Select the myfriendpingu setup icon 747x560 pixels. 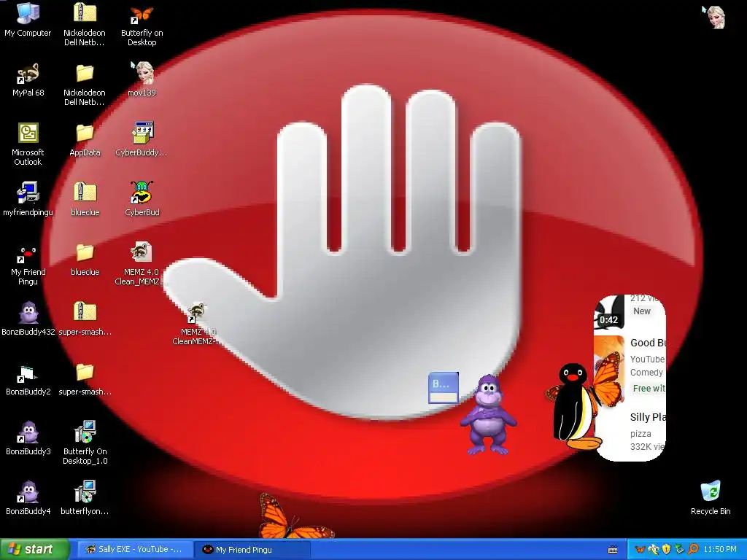point(28,199)
